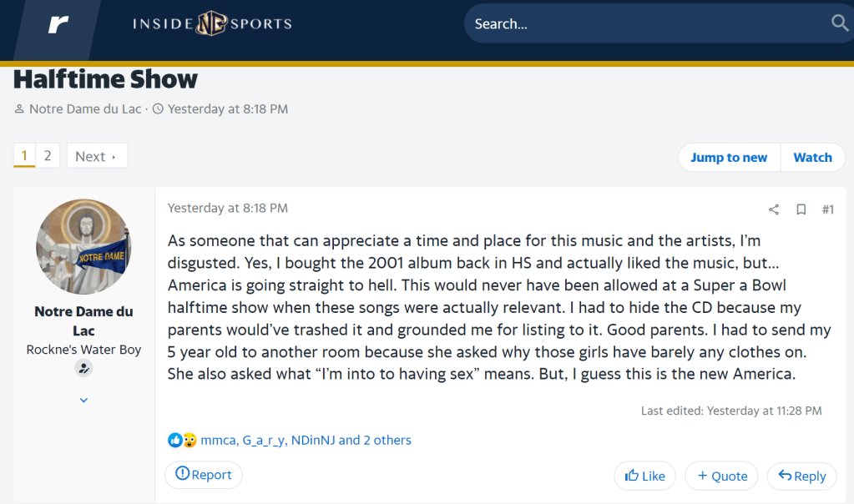This screenshot has width=854, height=504.
Task: Click the search magnifying glass icon
Action: pos(840,23)
